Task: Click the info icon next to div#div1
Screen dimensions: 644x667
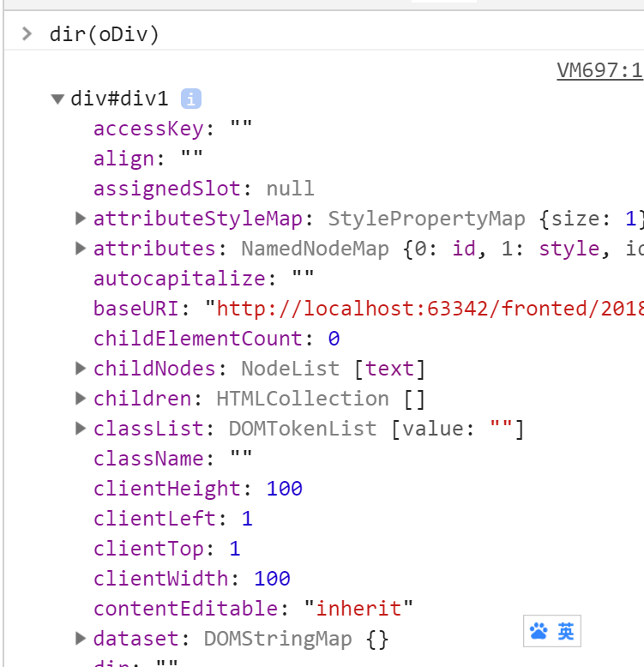Action: 191,99
